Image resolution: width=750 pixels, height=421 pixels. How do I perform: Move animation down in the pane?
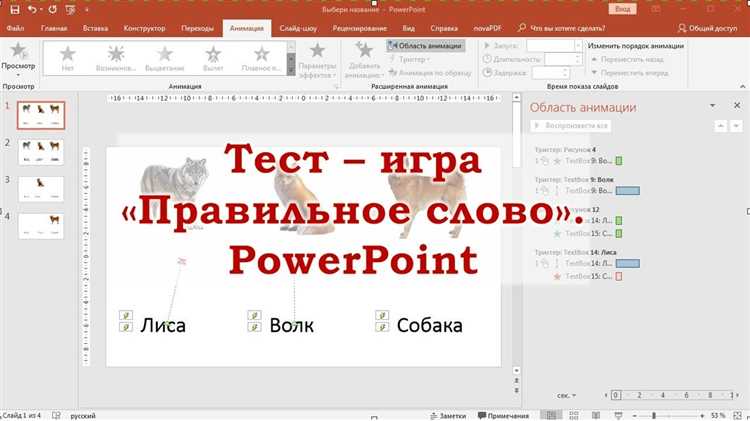click(x=736, y=126)
